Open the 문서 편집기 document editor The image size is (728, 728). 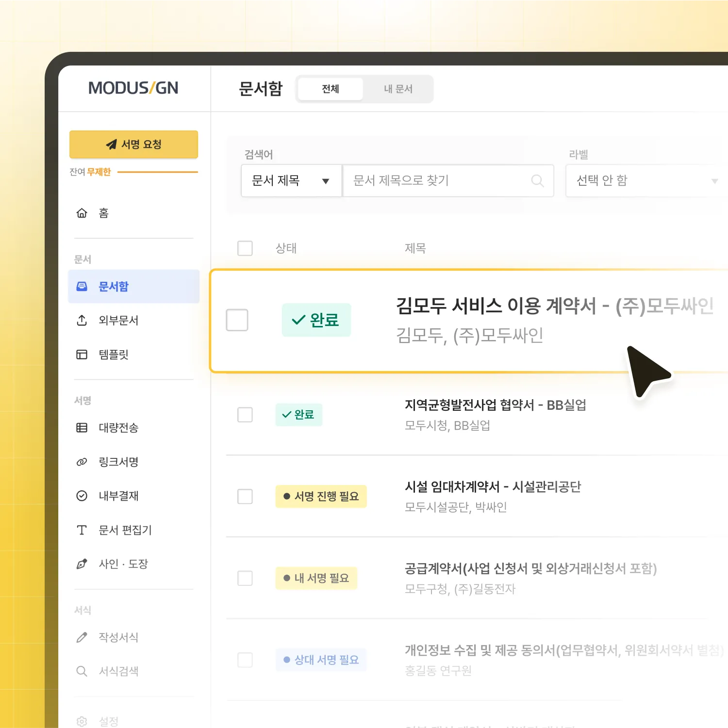coord(124,530)
